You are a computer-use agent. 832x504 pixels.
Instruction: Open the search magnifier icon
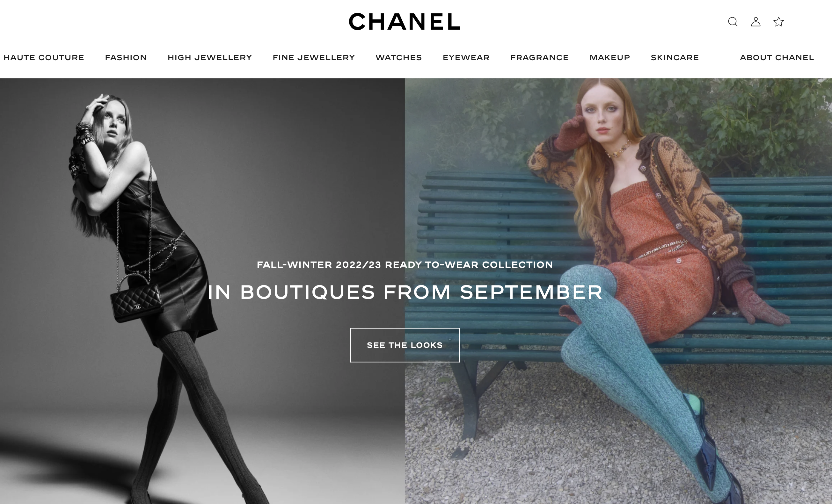click(733, 22)
